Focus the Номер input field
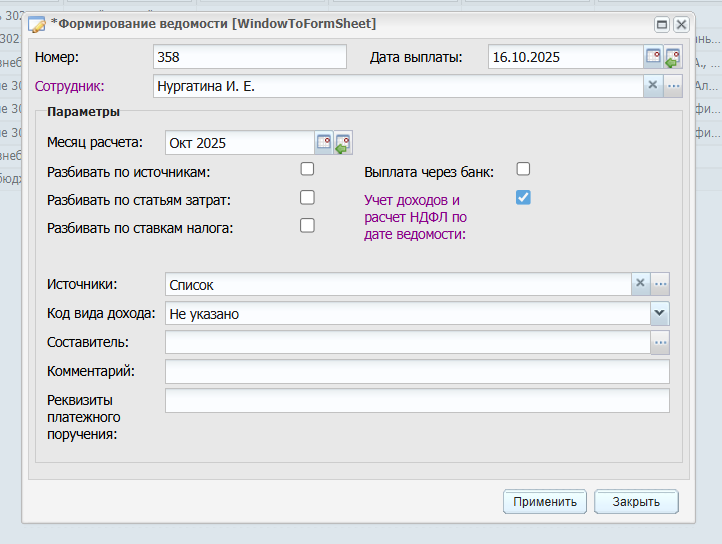The width and height of the screenshot is (722, 544). point(250,57)
